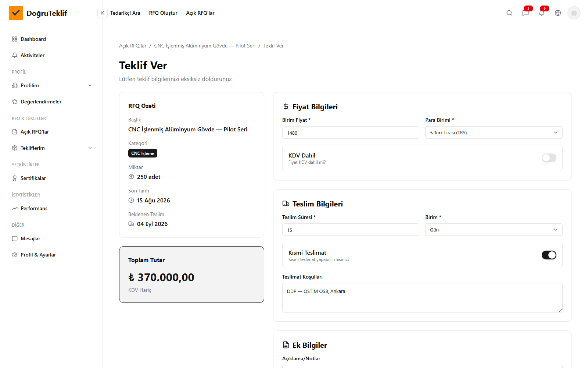
Task: Open the Para Birimi currency dropdown
Action: point(494,132)
